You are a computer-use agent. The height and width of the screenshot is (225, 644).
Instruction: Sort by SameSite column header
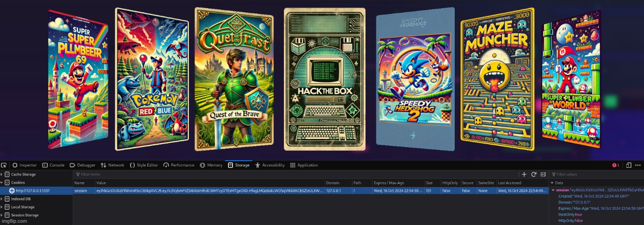(486, 183)
